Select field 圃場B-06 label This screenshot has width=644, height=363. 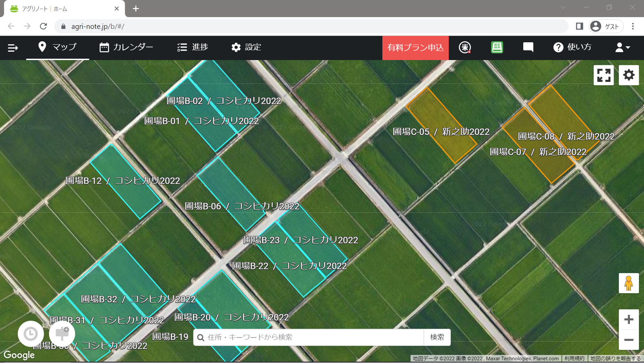point(242,206)
